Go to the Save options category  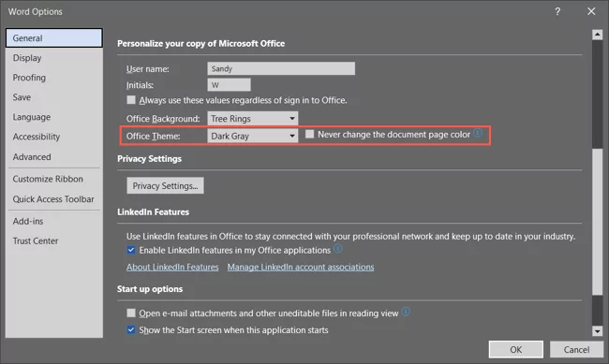[x=54, y=97]
